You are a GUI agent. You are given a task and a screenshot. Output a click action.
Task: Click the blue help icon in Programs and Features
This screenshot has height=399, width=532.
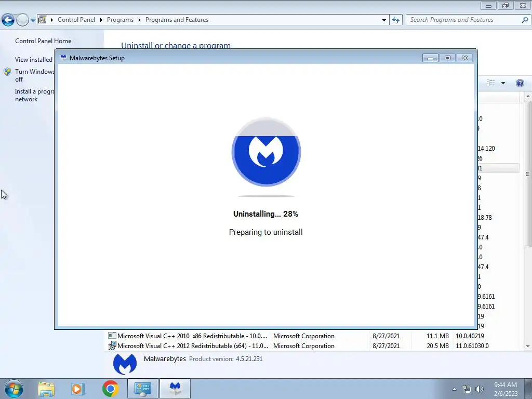[520, 83]
